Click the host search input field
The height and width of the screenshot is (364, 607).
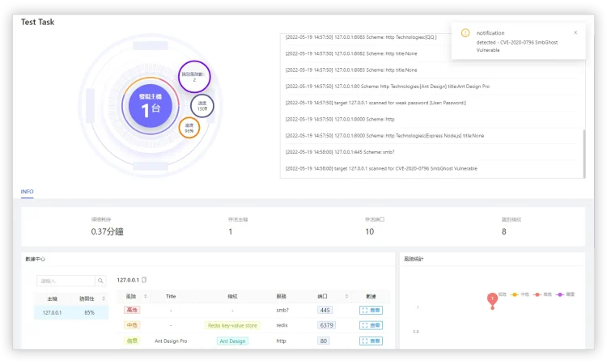tap(66, 281)
